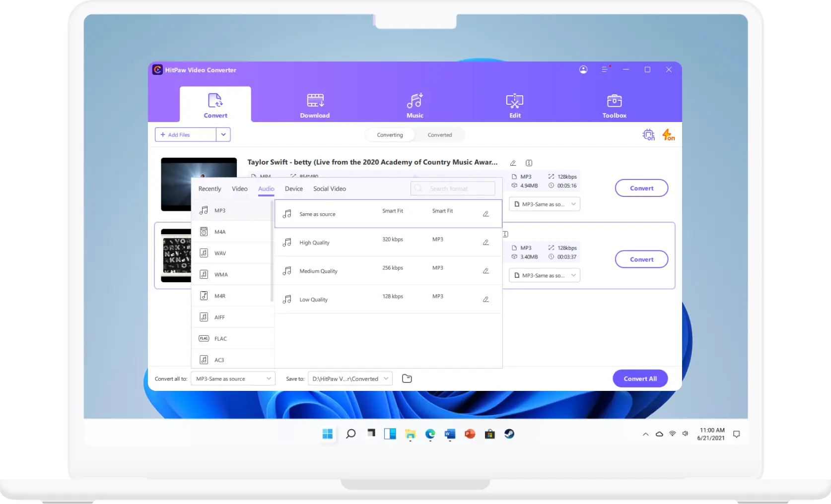Open the Windows Start menu
831x504 pixels.
328,434
